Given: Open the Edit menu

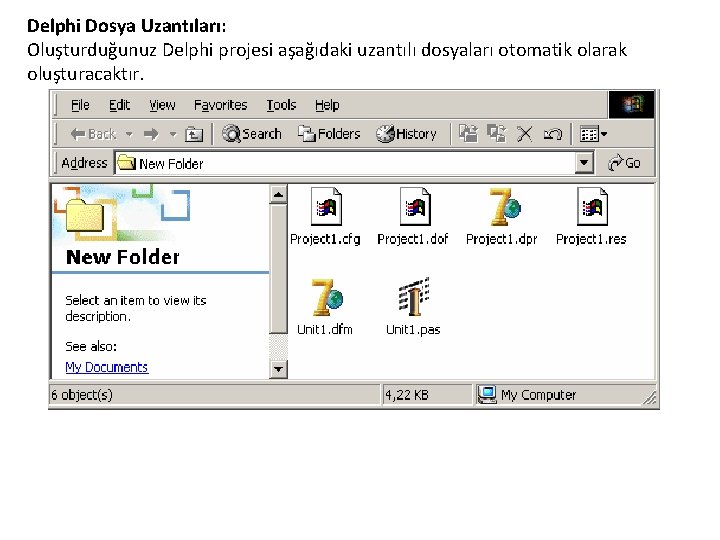Looking at the screenshot, I should tap(119, 105).
